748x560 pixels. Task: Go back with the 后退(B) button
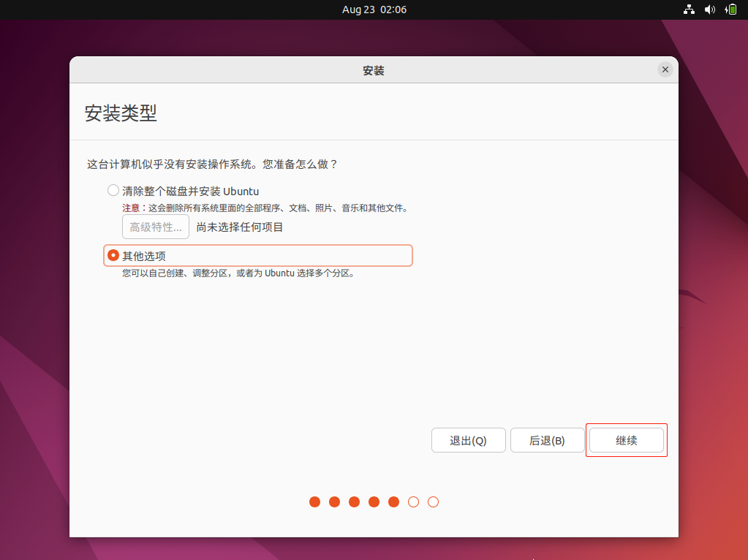click(x=547, y=440)
